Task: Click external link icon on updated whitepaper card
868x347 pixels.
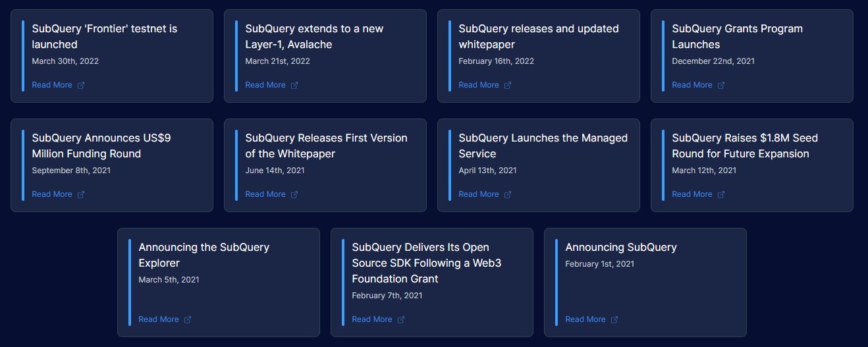Action: 508,85
